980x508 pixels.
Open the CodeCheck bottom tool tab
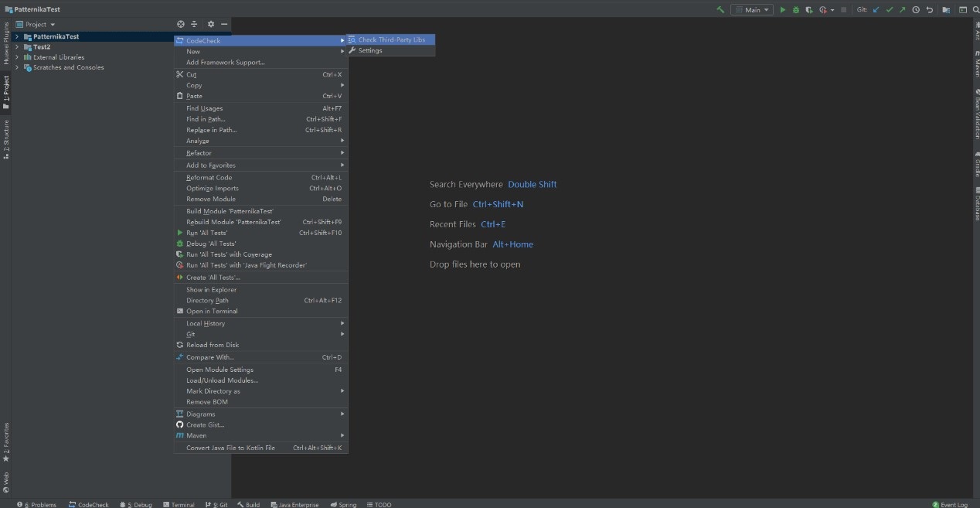click(89, 505)
